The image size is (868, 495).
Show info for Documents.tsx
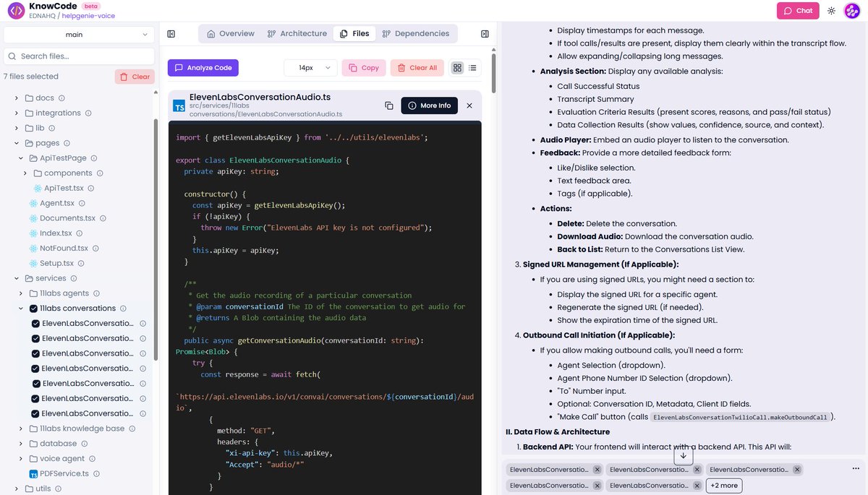[x=103, y=218]
